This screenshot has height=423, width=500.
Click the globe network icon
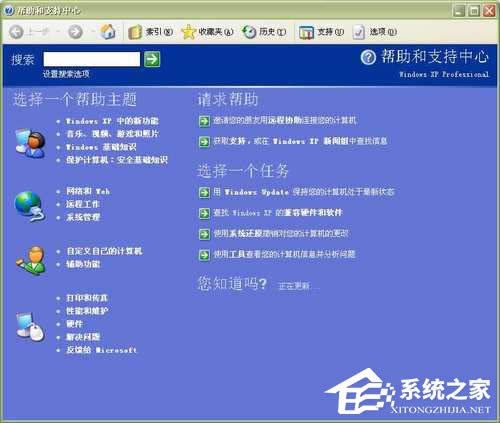pos(29,206)
